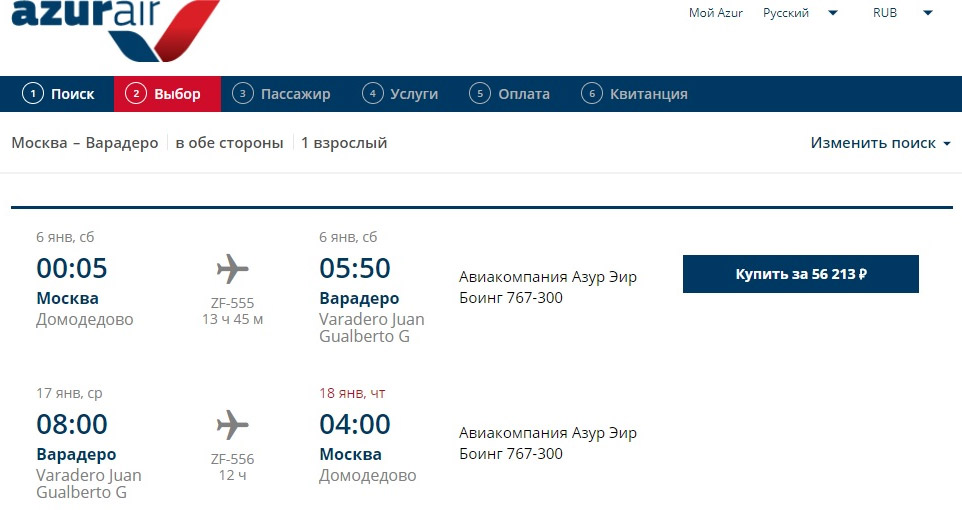Open the Оплата step tab
Image resolution: width=962 pixels, height=510 pixels.
coord(510,94)
